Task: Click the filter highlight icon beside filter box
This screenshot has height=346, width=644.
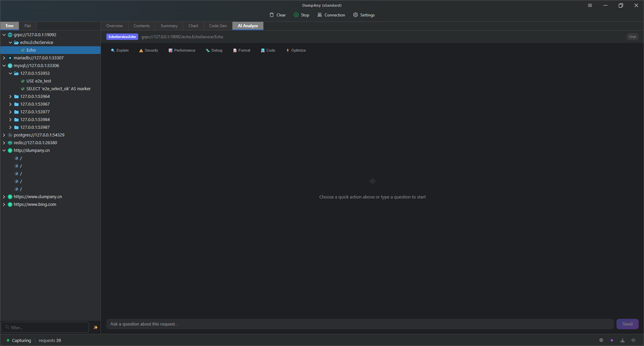Action: 95,328
